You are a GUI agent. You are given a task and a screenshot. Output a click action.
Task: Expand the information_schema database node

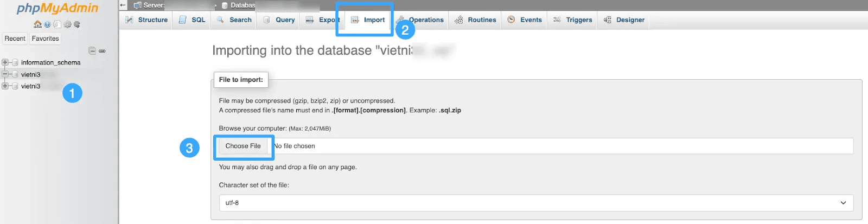click(x=5, y=62)
